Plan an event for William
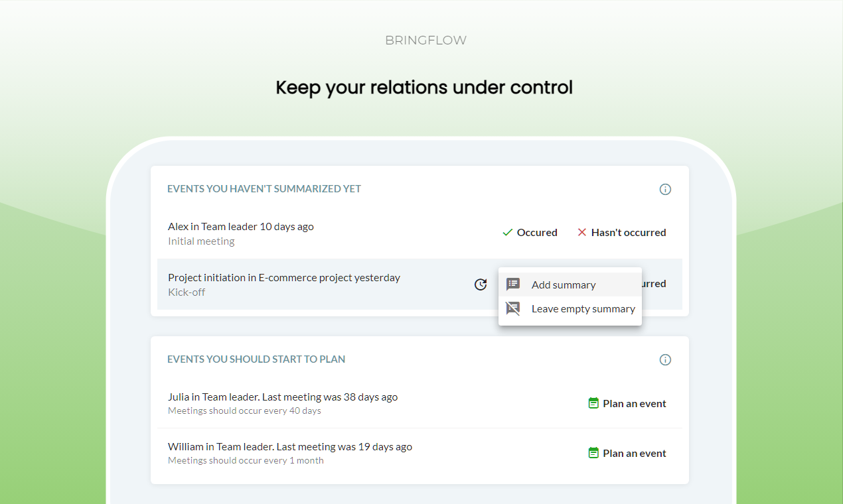Image resolution: width=843 pixels, height=504 pixels. pyautogui.click(x=627, y=453)
